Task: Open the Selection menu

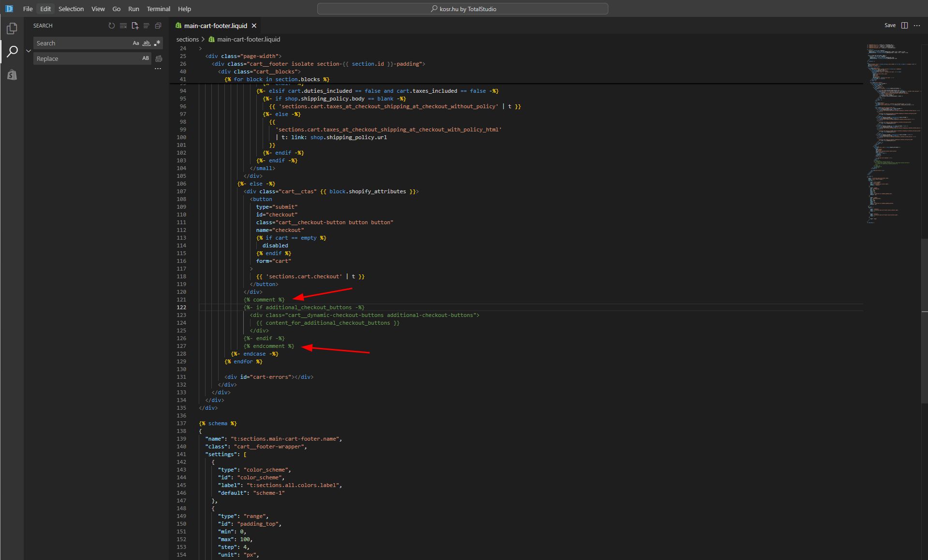Action: click(x=71, y=9)
